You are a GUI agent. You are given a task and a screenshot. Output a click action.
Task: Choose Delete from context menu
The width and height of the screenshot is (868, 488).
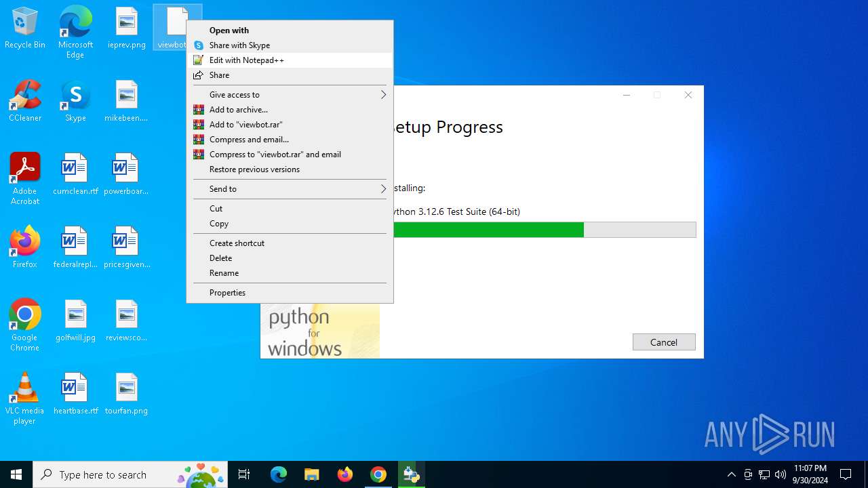290,258
